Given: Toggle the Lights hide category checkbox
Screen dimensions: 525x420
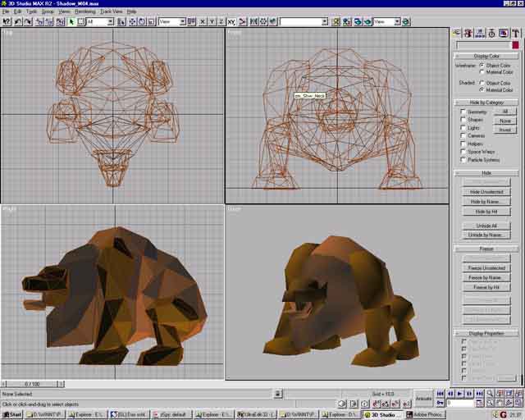Looking at the screenshot, I should 463,127.
